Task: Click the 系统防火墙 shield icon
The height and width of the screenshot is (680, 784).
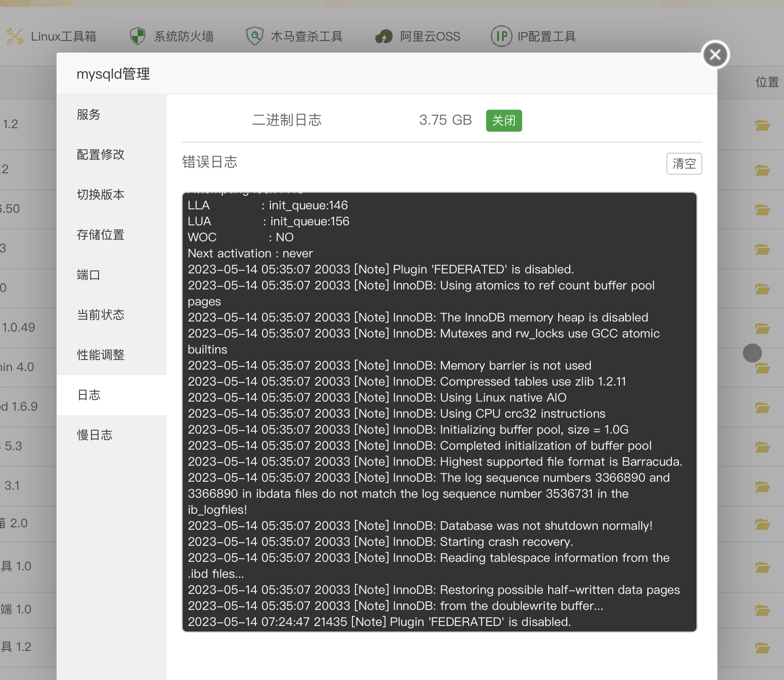Action: (x=137, y=37)
